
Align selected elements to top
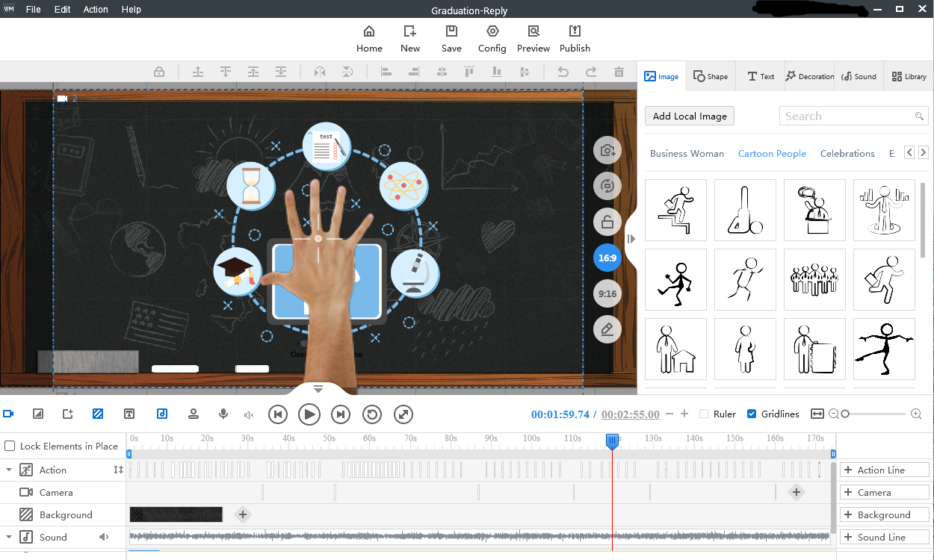468,72
